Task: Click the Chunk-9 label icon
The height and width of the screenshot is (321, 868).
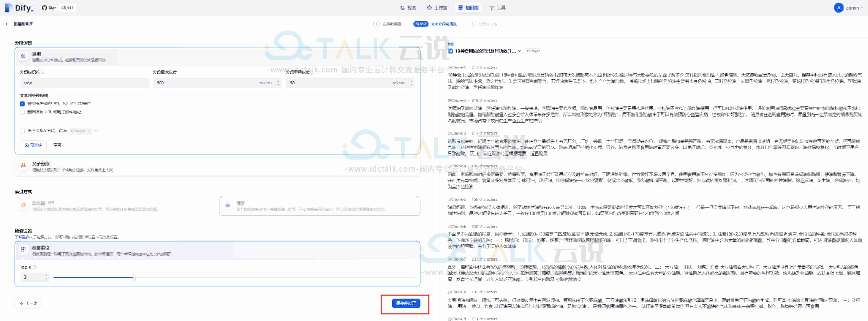Action: [x=449, y=319]
